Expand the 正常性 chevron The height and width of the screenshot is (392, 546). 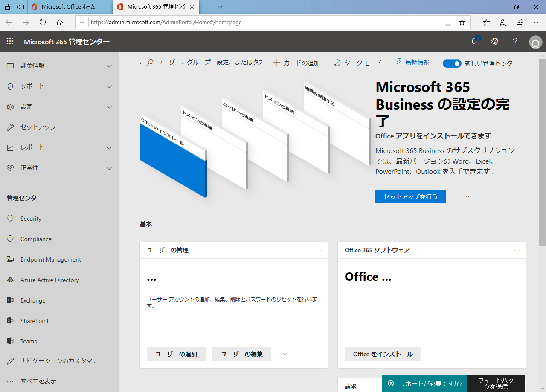pos(109,168)
